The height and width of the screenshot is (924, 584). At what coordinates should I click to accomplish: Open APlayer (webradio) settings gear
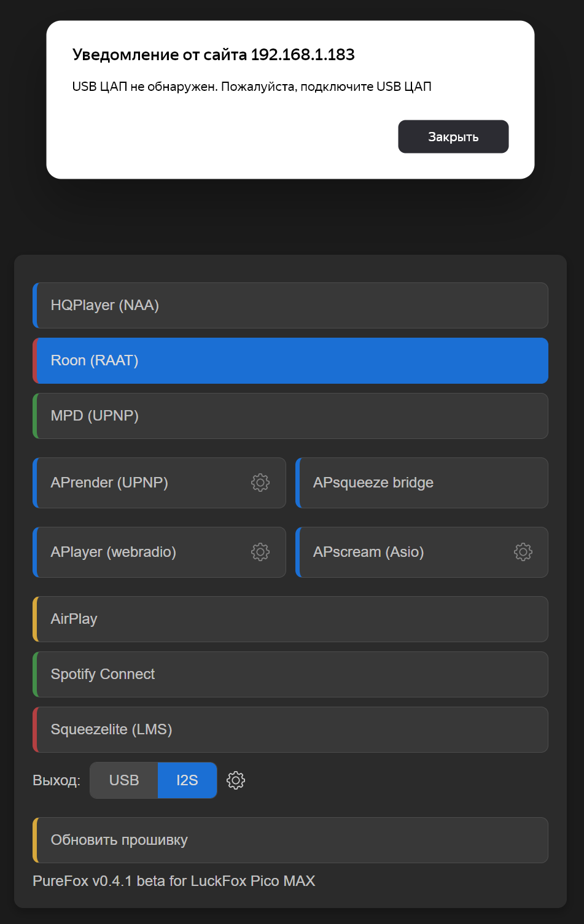[260, 552]
